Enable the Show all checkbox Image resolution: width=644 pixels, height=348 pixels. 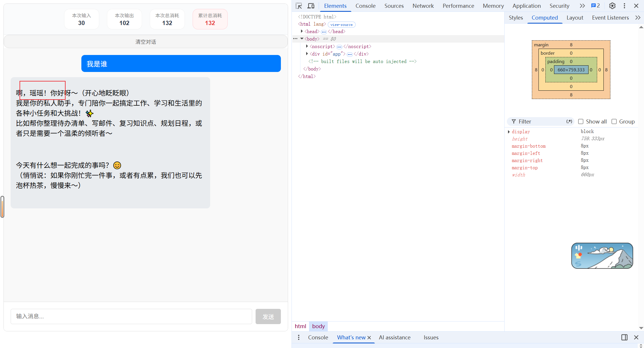click(x=581, y=121)
